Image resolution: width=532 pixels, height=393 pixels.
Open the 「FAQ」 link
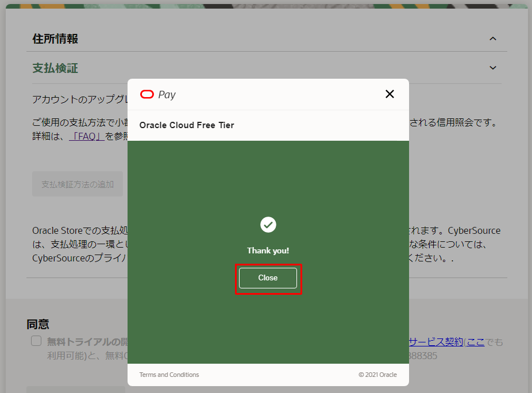(87, 136)
